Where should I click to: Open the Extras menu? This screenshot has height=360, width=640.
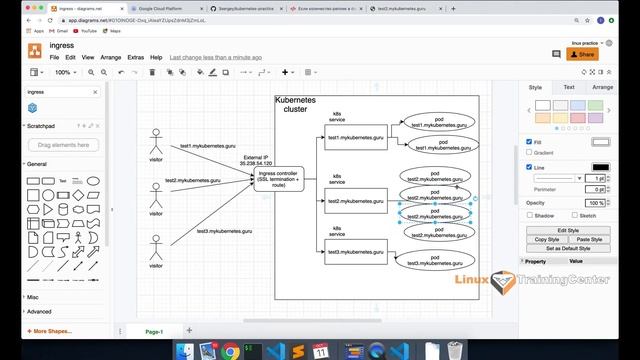click(x=136, y=58)
